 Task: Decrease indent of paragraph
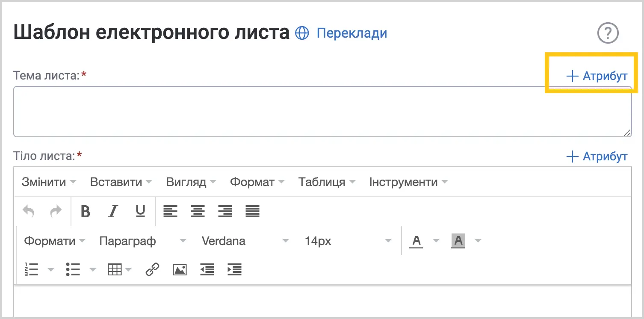[x=207, y=269]
